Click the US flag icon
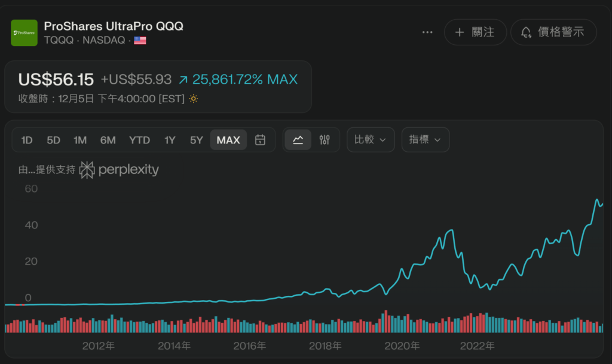The width and height of the screenshot is (612, 364). click(x=140, y=41)
